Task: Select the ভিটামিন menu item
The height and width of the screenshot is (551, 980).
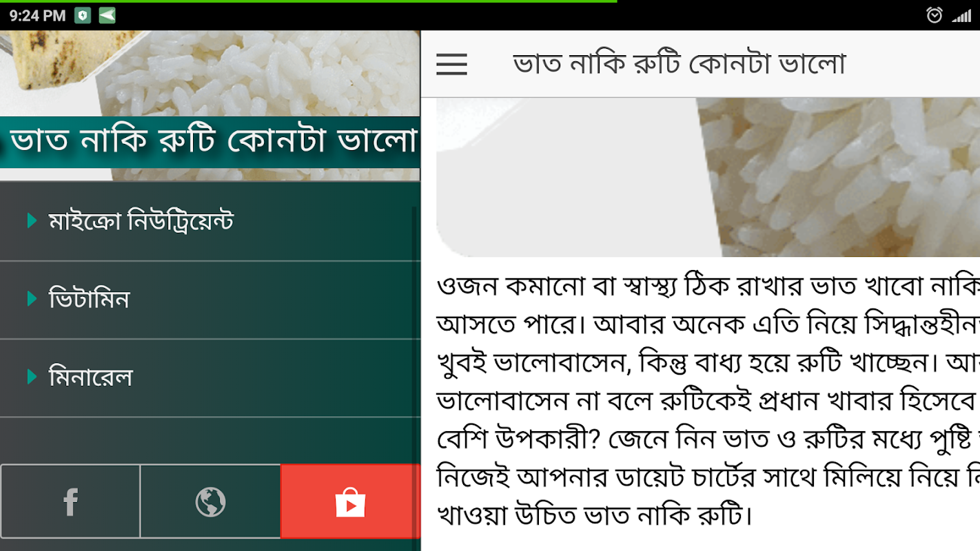Action: point(210,300)
